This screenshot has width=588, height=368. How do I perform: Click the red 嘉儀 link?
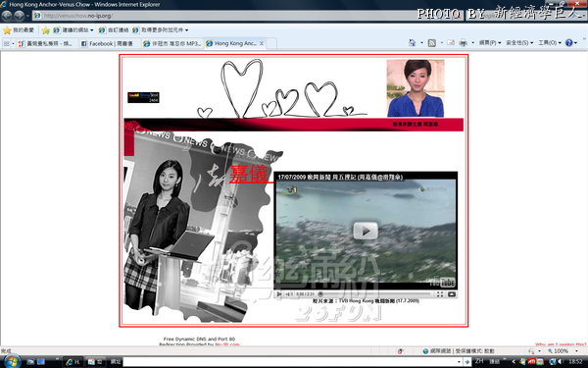tap(249, 174)
